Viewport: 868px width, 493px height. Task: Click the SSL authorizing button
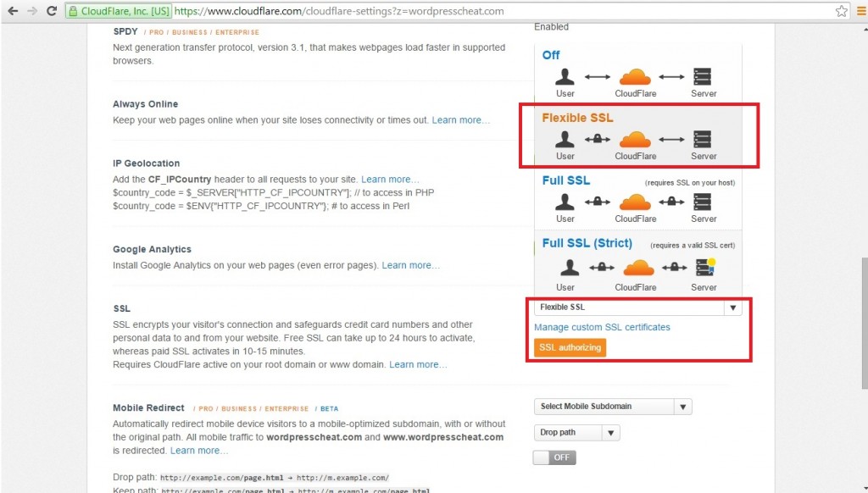tap(570, 347)
